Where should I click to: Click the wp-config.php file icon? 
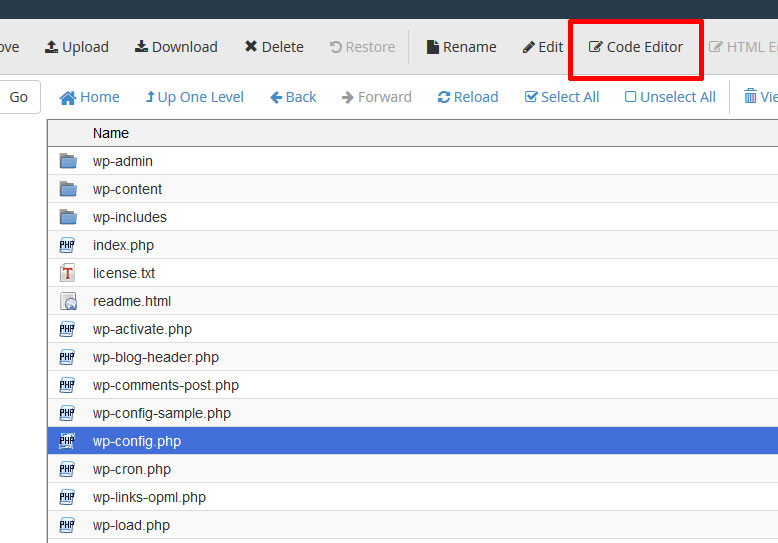tap(67, 441)
